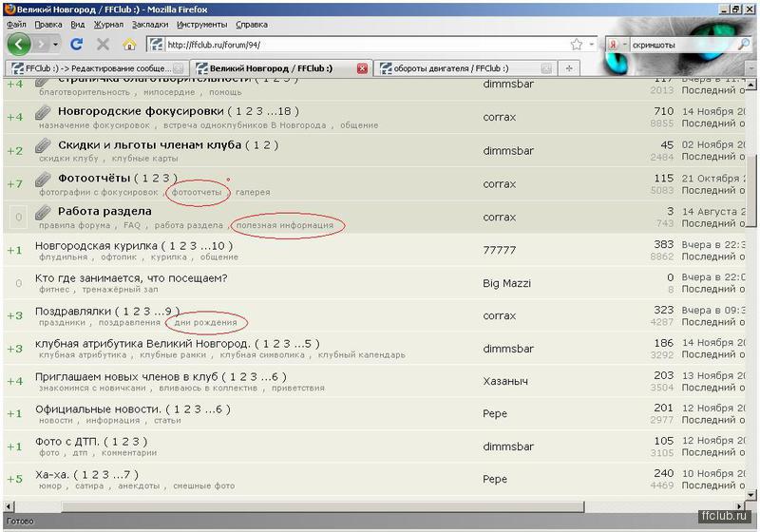Click the полезная информация tag
This screenshot has height=532, width=760.
point(285,225)
